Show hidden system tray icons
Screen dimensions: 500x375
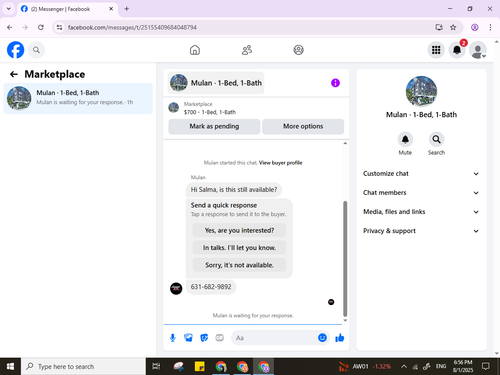click(404, 367)
